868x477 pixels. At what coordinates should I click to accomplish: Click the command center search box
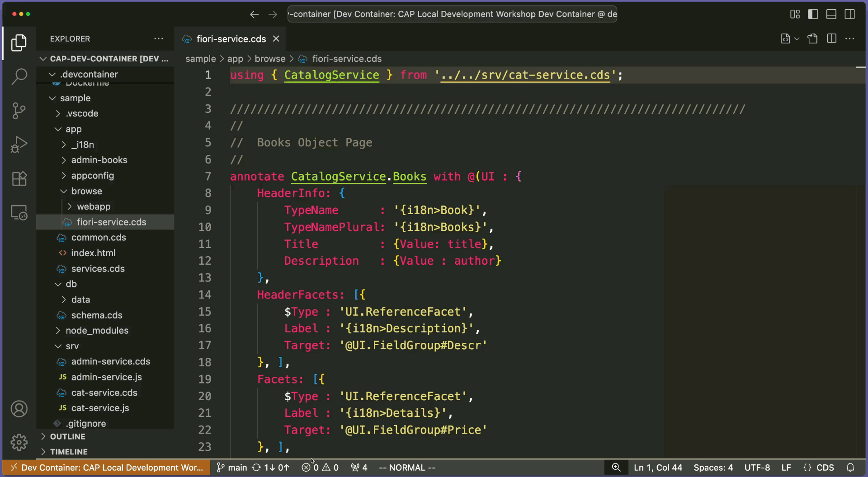[452, 14]
